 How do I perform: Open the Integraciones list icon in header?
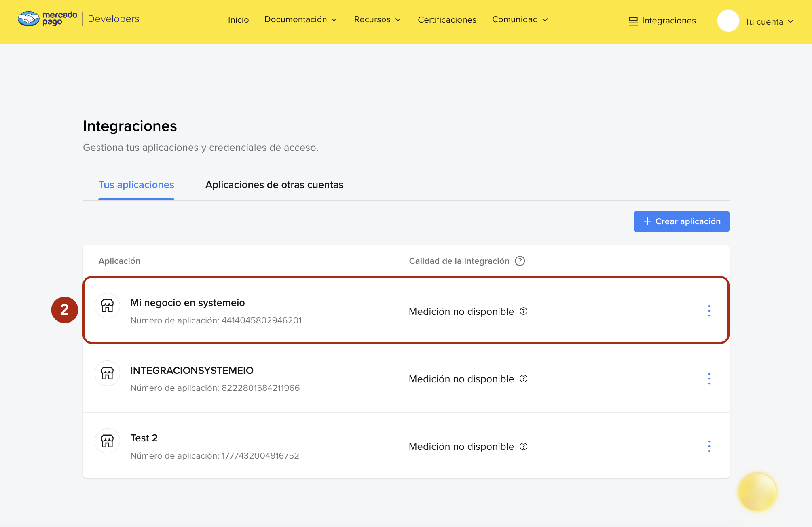[633, 21]
